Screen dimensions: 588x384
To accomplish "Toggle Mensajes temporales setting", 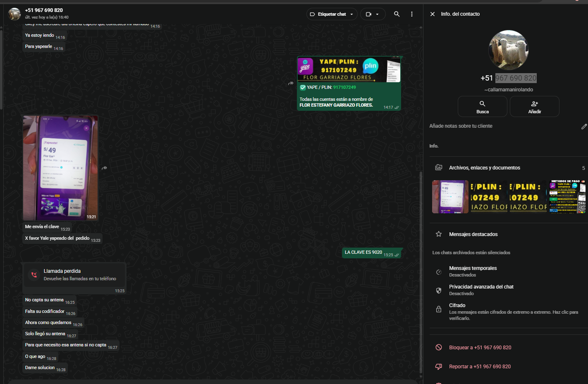I will [473, 271].
